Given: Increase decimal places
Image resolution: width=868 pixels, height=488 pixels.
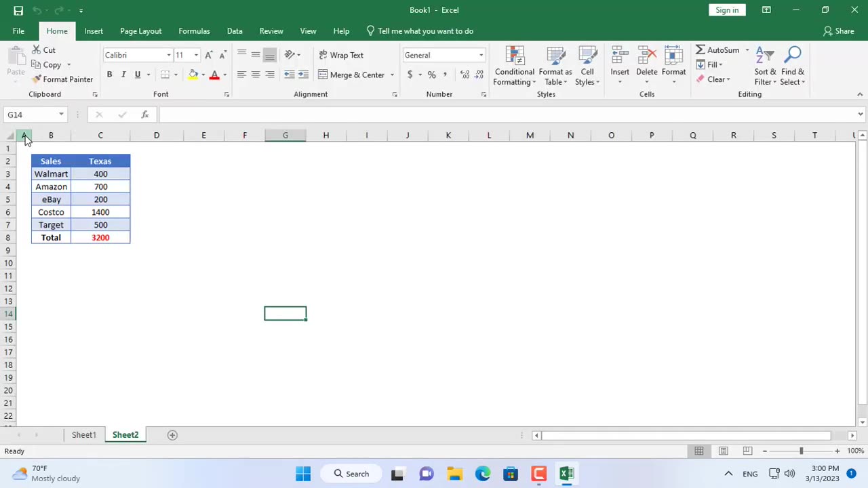Looking at the screenshot, I should click(x=465, y=75).
